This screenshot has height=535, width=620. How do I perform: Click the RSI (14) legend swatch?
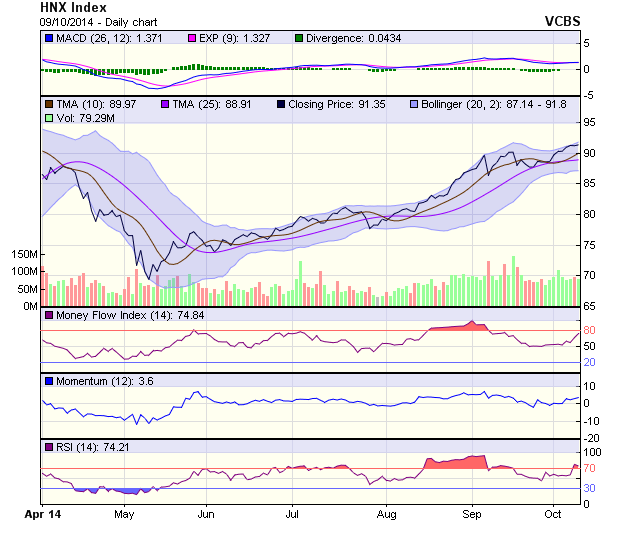tap(49, 446)
